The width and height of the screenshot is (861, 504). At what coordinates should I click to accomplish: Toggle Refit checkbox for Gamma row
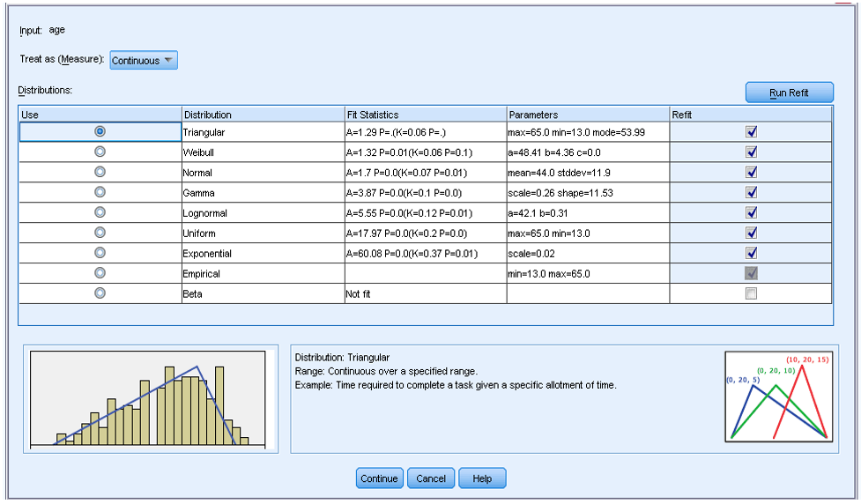(751, 193)
